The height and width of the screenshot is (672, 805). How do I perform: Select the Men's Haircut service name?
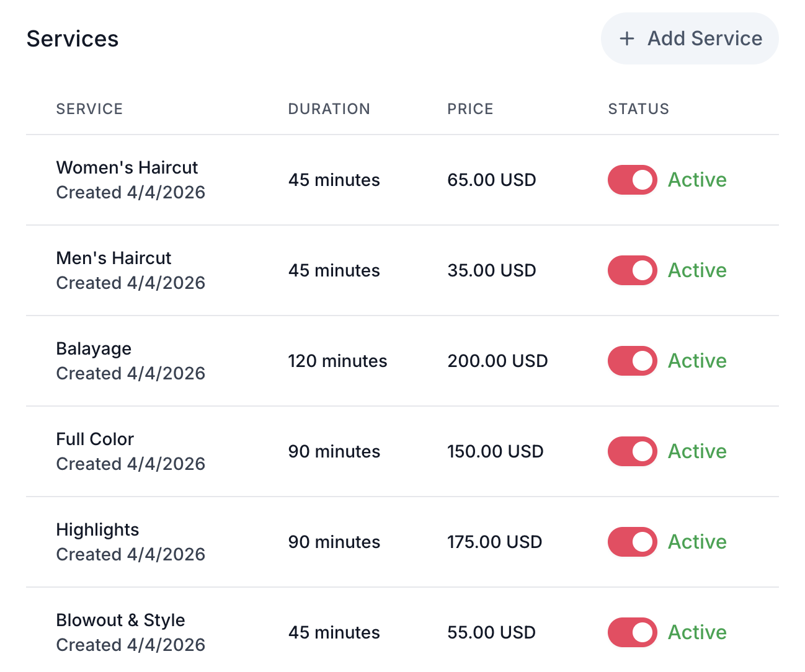[x=113, y=258]
